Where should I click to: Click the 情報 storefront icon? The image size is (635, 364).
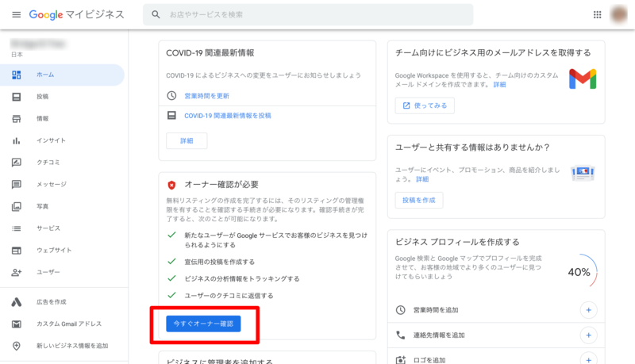(16, 118)
